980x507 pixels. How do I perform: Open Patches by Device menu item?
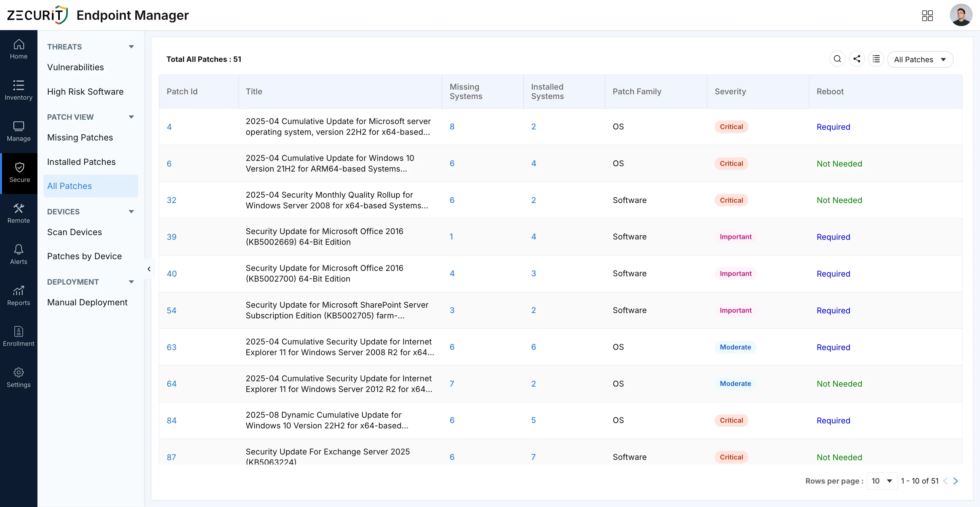point(85,256)
